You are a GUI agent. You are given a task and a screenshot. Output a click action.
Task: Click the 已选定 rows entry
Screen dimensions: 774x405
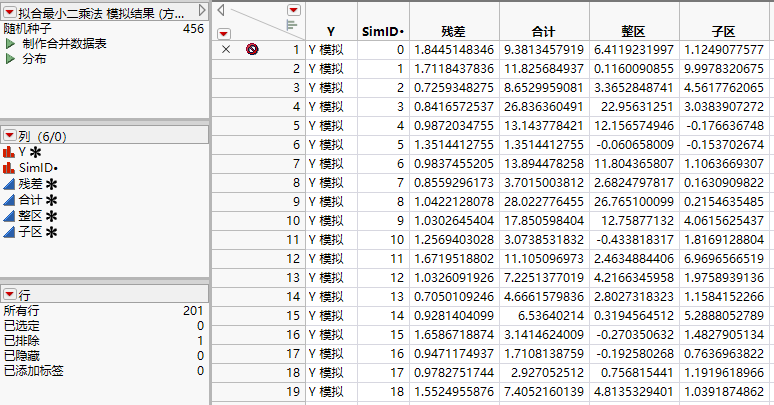[x=104, y=325]
